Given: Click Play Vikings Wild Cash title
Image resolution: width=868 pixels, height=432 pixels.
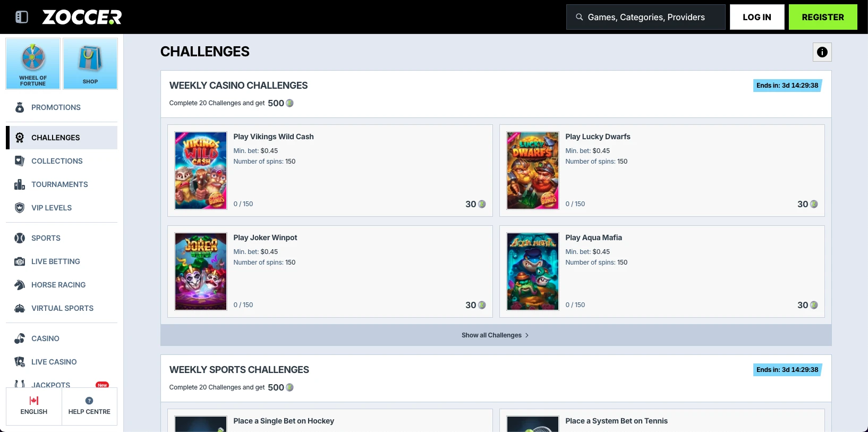Looking at the screenshot, I should click(274, 137).
